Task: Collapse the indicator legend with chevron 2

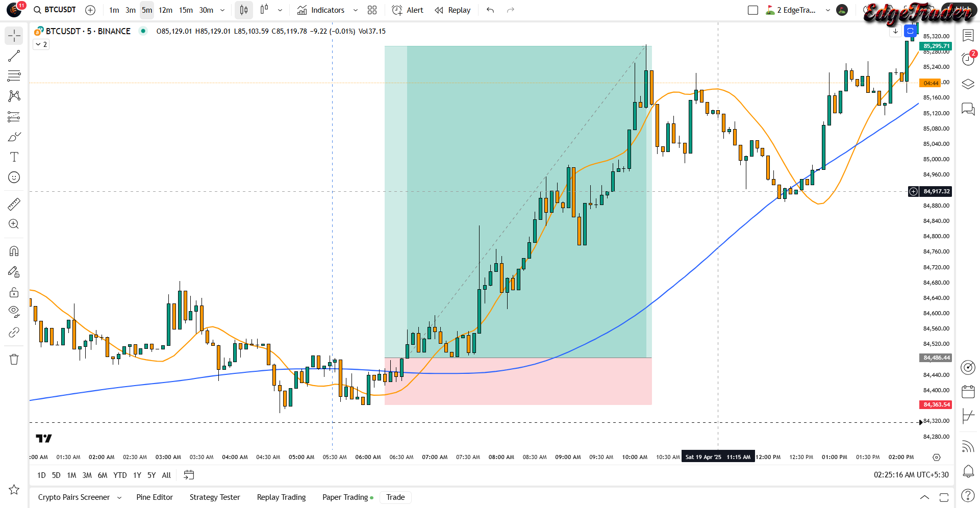Action: coord(41,44)
